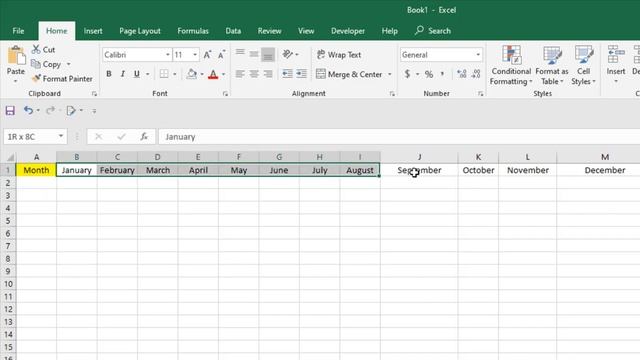
Task: Open the Help tab
Action: (x=389, y=31)
